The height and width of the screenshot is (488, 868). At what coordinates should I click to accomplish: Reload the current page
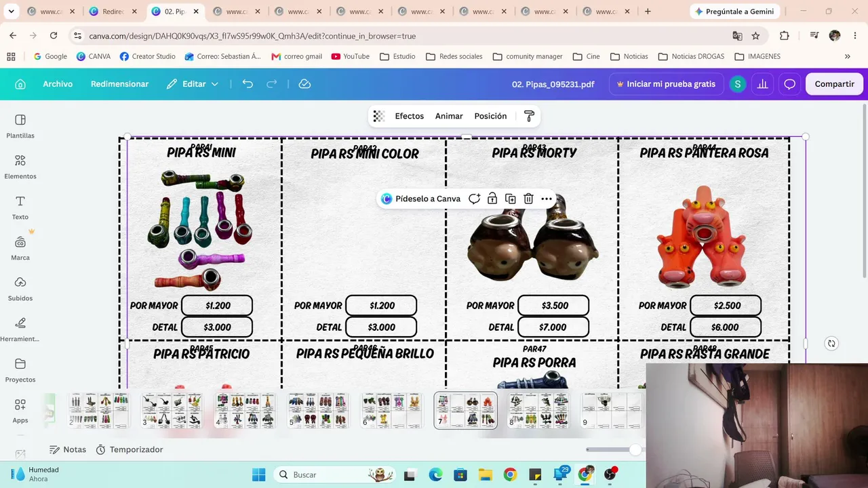[x=54, y=36]
